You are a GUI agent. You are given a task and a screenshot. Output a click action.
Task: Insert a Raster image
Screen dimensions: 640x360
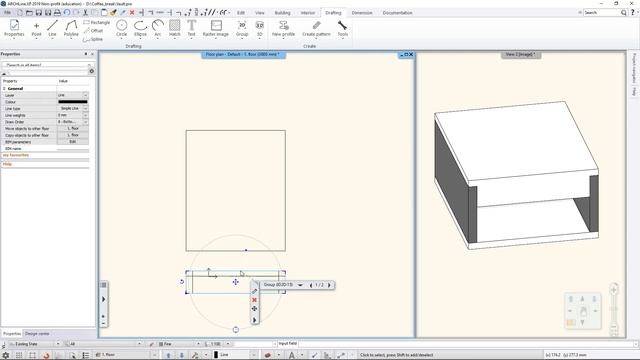(216, 28)
